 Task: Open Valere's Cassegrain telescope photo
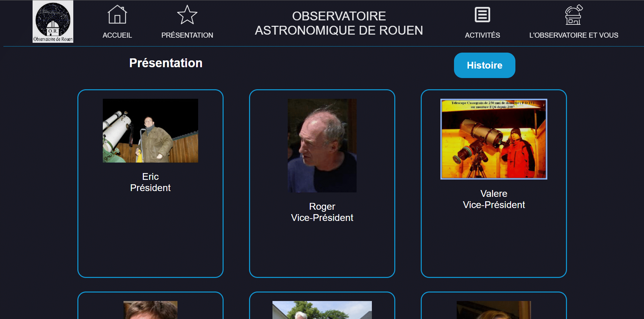494,139
